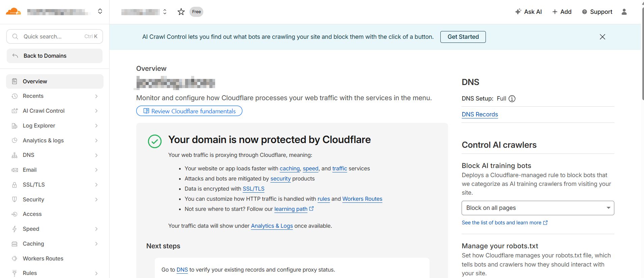
Task: Expand the Caching sidebar chevron
Action: (x=96, y=244)
